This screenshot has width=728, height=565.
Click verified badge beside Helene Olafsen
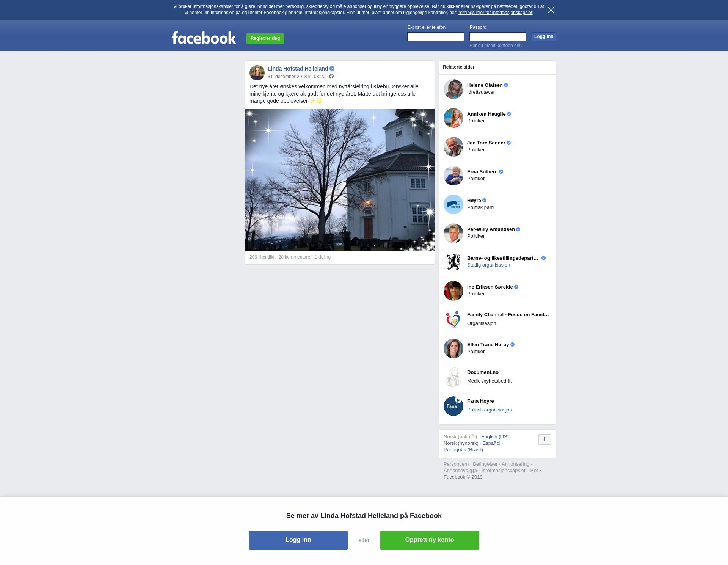pos(506,85)
